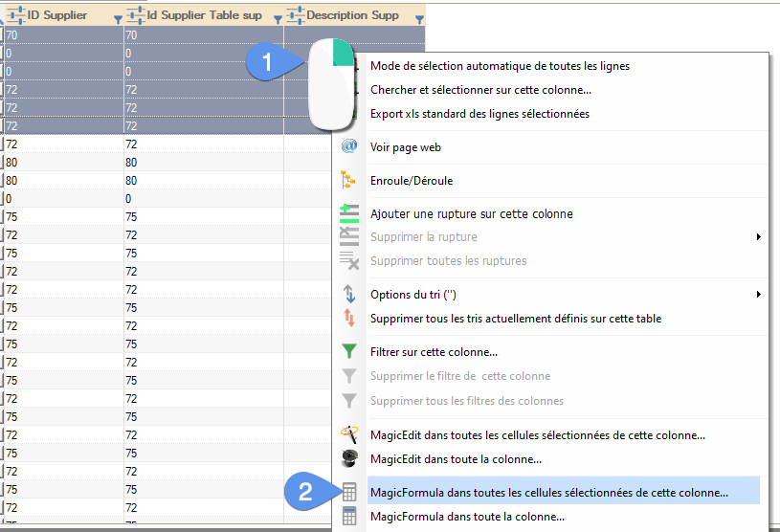Click the MagicEdit hat icon for whole column

coord(349,459)
